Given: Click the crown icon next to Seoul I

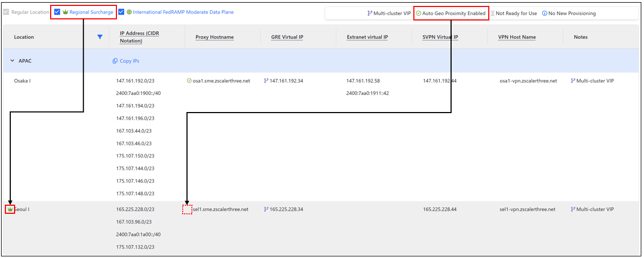Looking at the screenshot, I should pyautogui.click(x=10, y=210).
